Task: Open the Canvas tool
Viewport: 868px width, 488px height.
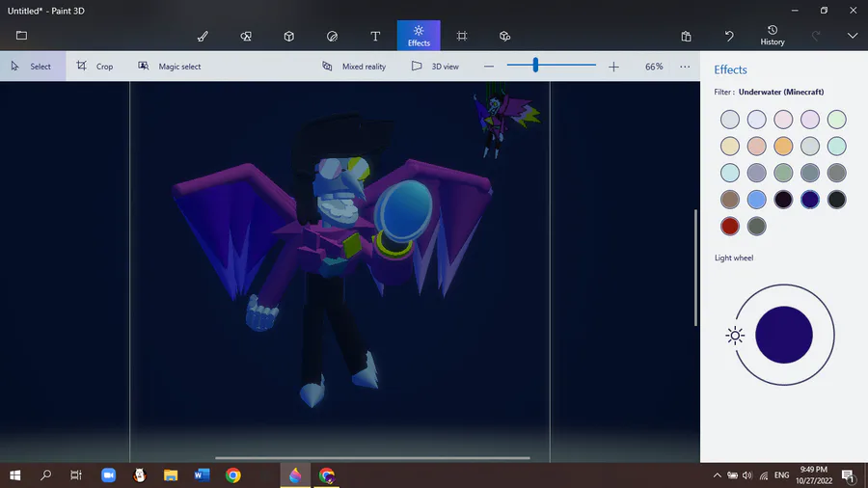Action: pos(462,36)
